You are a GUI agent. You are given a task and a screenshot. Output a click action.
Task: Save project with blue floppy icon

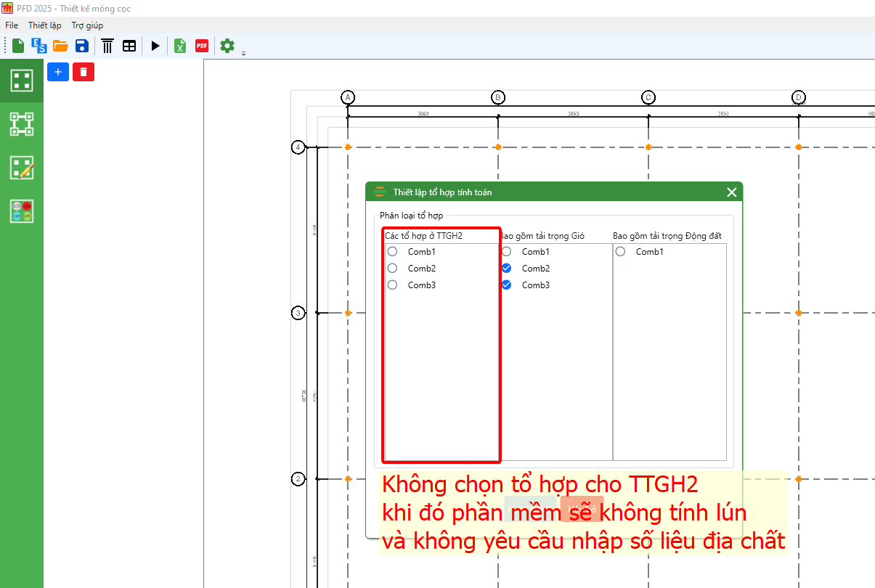[82, 46]
